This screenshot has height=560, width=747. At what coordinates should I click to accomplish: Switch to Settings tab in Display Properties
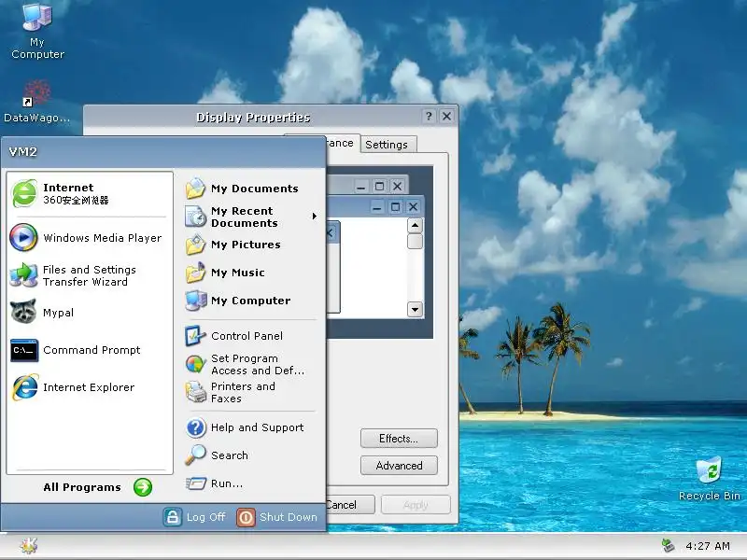[x=388, y=145]
